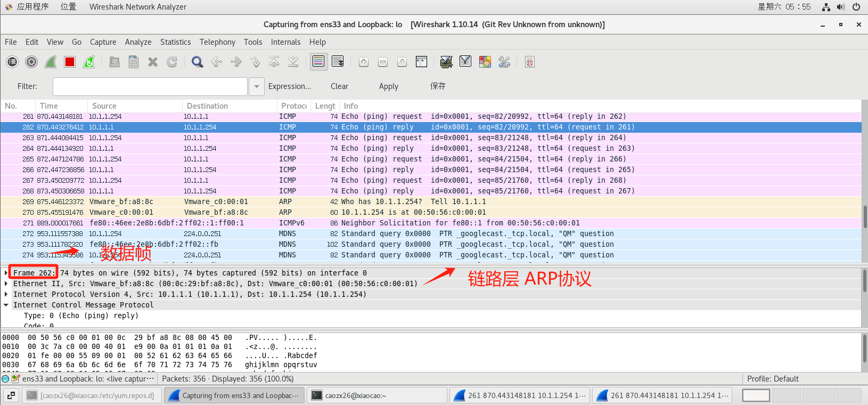This screenshot has width=868, height=405.
Task: Collapse Internet Control Message Protocol node
Action: (x=6, y=305)
